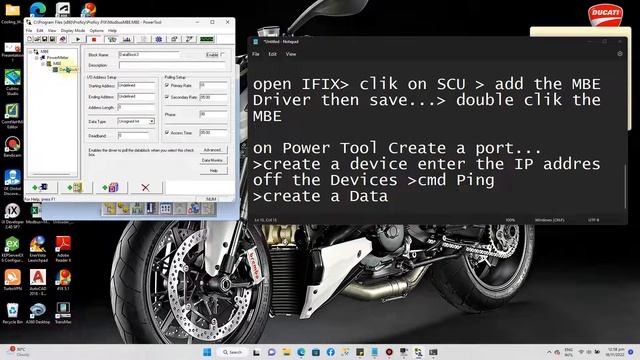Collapse the PowerMeter channel node
The height and width of the screenshot is (360, 640).
click(x=37, y=58)
